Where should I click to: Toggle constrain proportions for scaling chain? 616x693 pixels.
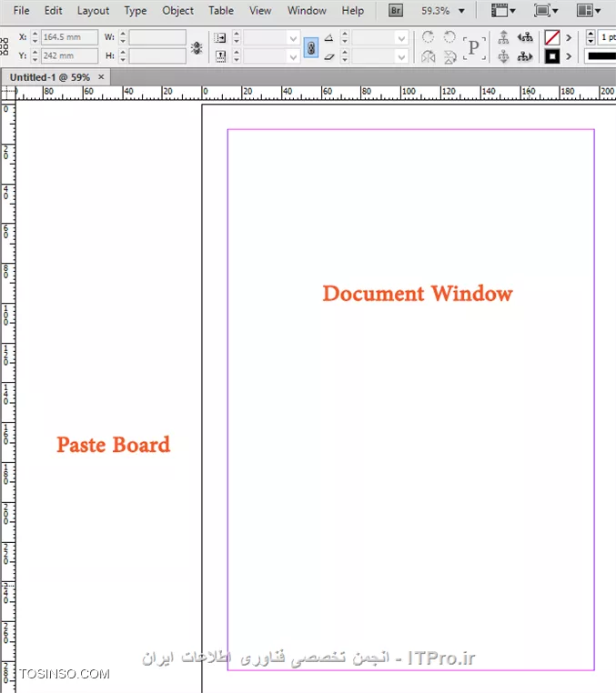(x=311, y=47)
